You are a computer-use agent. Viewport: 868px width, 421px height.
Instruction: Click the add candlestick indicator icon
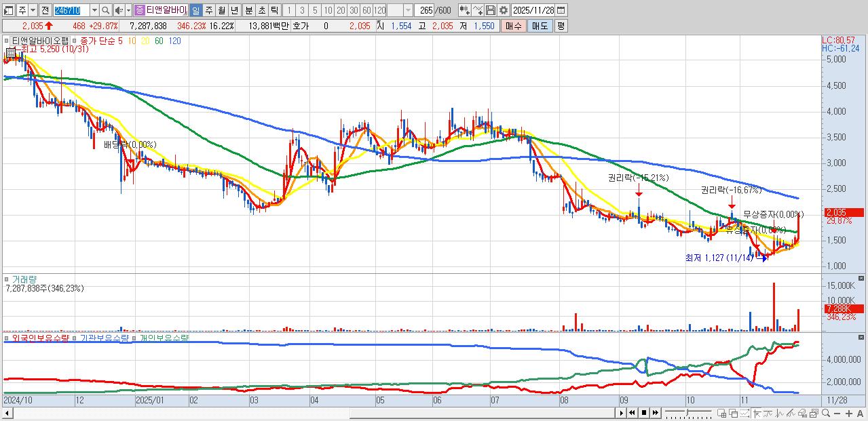(x=465, y=10)
